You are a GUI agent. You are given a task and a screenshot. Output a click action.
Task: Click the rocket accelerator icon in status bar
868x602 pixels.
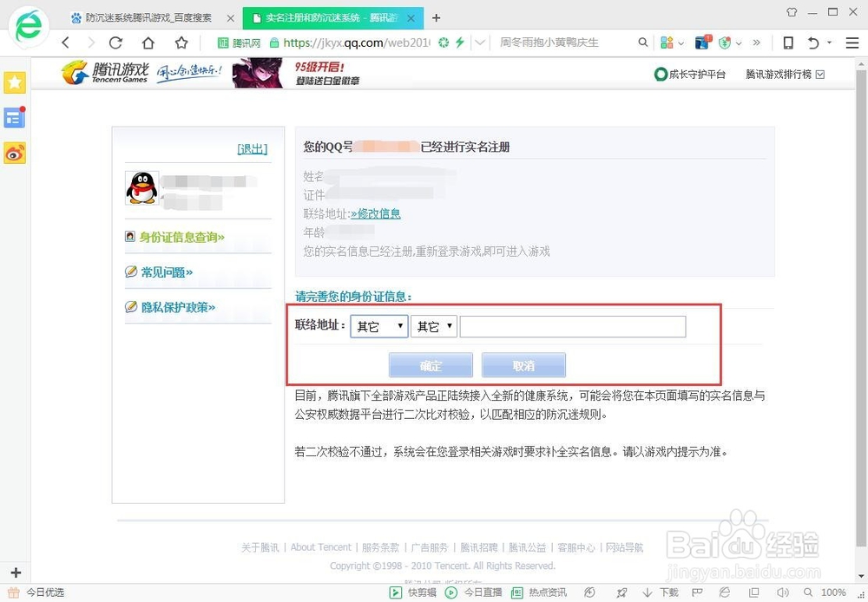(622, 592)
